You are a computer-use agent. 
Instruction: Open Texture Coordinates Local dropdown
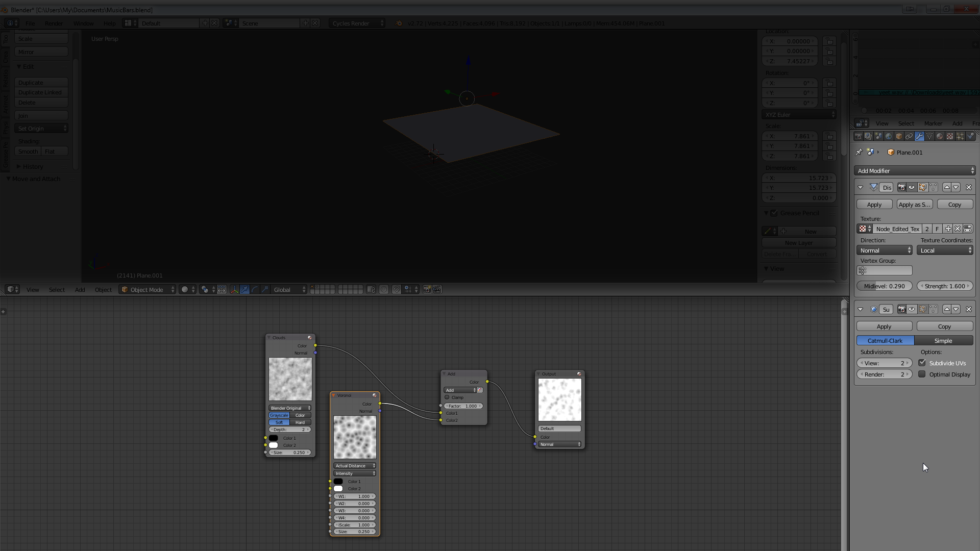point(945,250)
